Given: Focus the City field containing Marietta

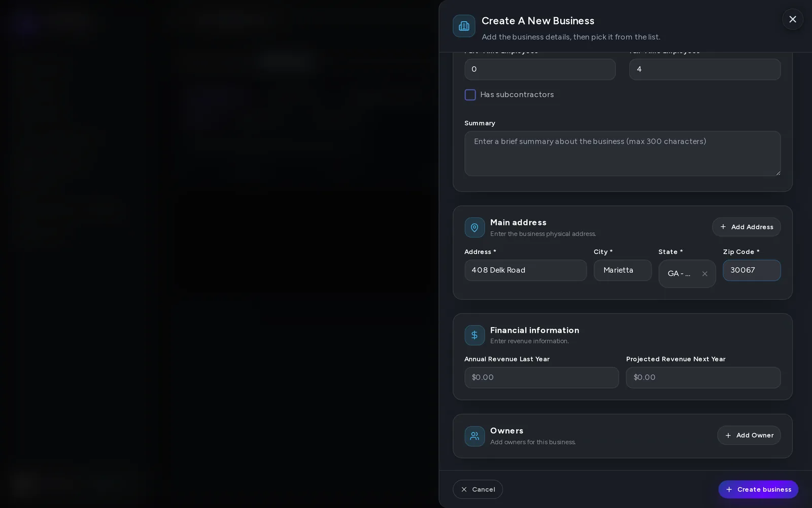Looking at the screenshot, I should click(622, 270).
